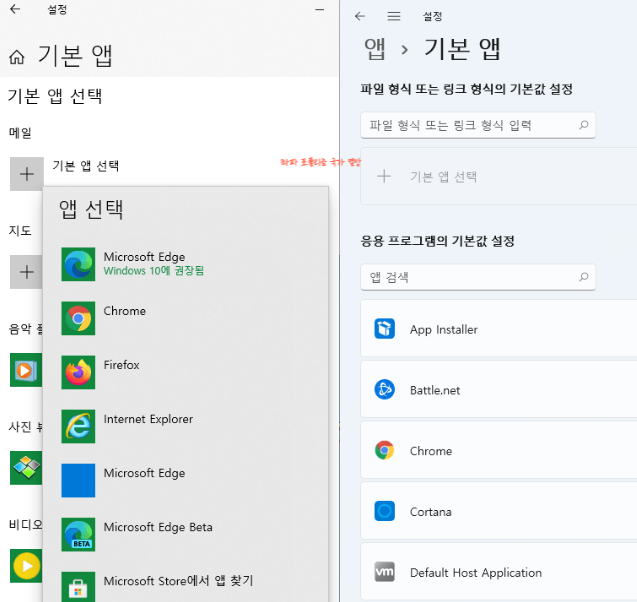Click plus icon next to 기본 앱 선택 right
This screenshot has height=602, width=637.
(x=384, y=176)
